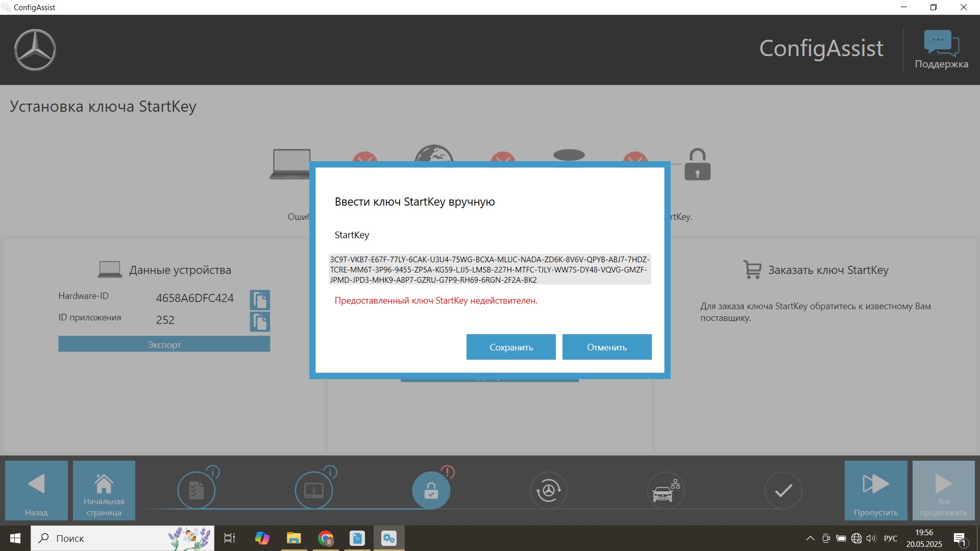Open the notification center icon
The image size is (980, 551).
[x=960, y=539]
